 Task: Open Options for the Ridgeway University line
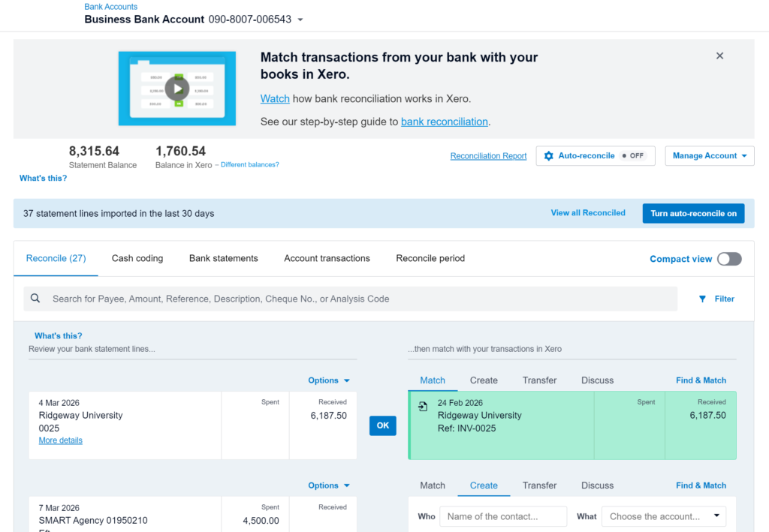[x=329, y=380]
